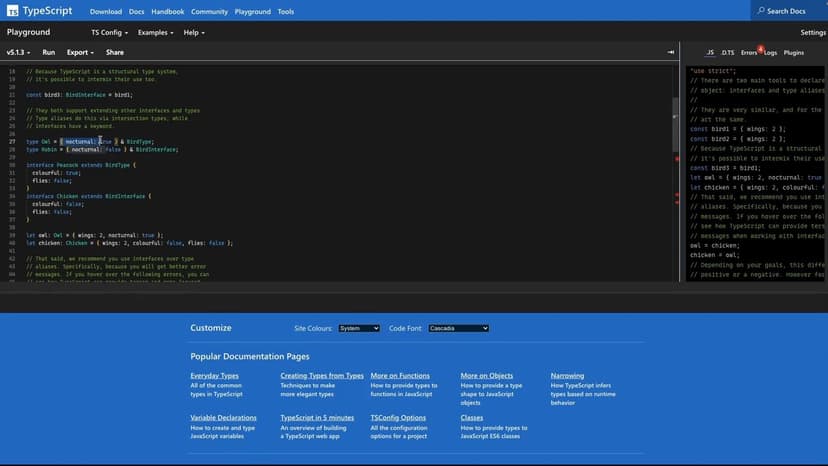Open the Help dropdown menu
The height and width of the screenshot is (466, 828).
194,33
